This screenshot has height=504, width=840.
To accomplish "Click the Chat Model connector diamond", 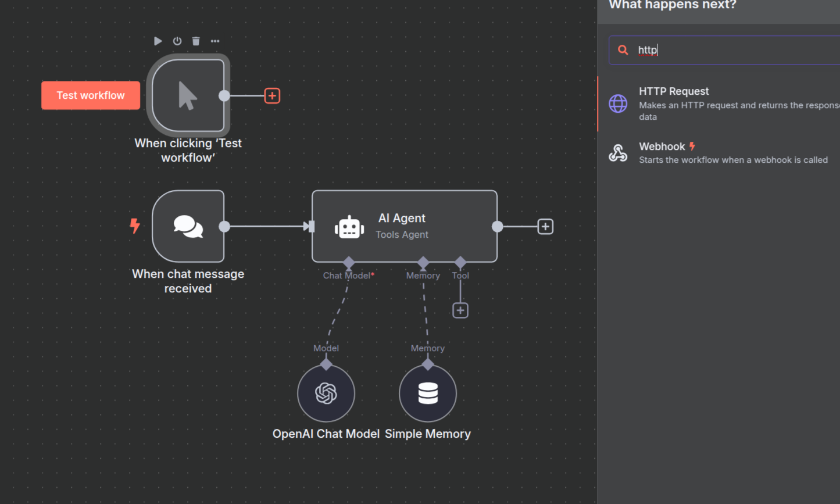I will click(x=349, y=263).
